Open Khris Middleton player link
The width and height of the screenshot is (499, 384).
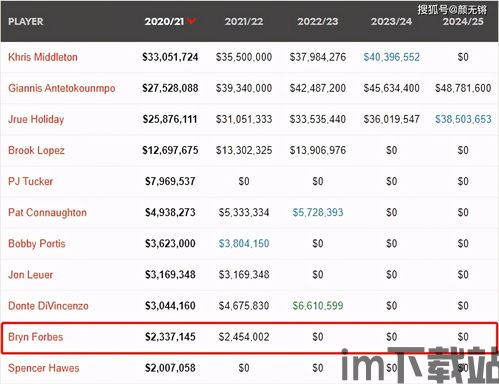click(43, 57)
